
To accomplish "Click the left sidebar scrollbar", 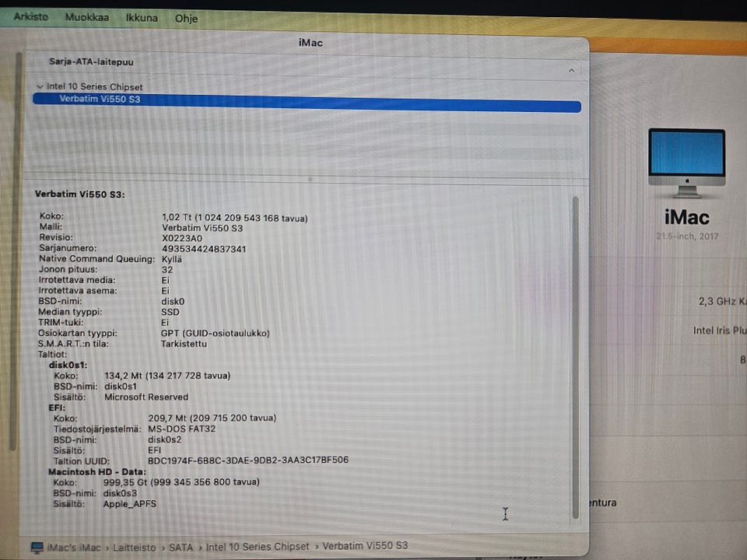I will pos(17,250).
